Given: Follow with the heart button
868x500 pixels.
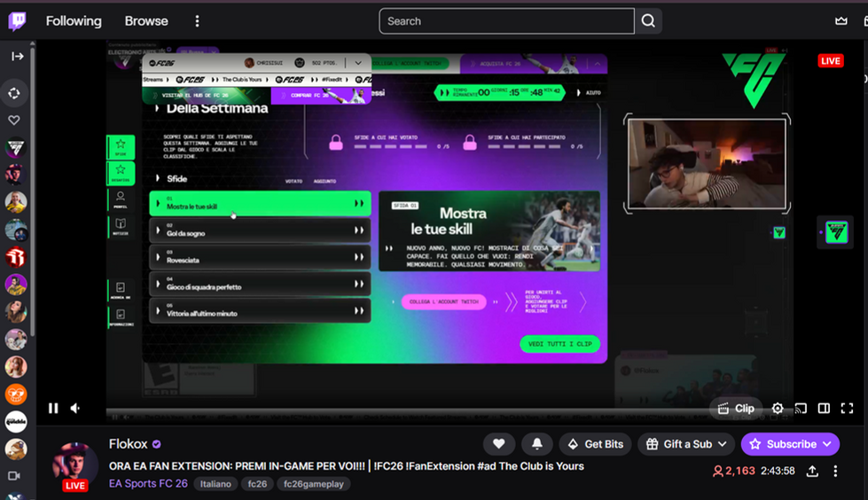Looking at the screenshot, I should pyautogui.click(x=499, y=444).
